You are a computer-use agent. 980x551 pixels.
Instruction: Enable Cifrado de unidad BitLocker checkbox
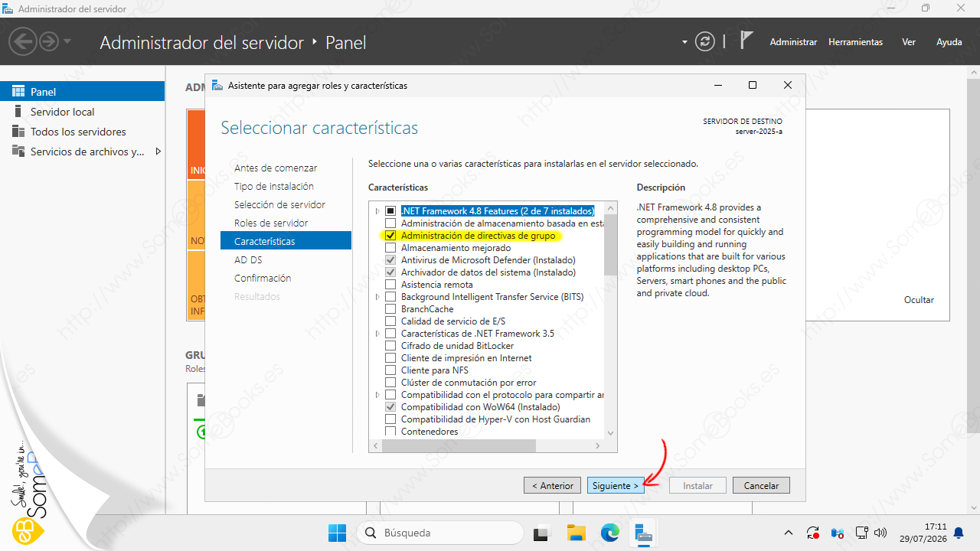click(x=390, y=346)
